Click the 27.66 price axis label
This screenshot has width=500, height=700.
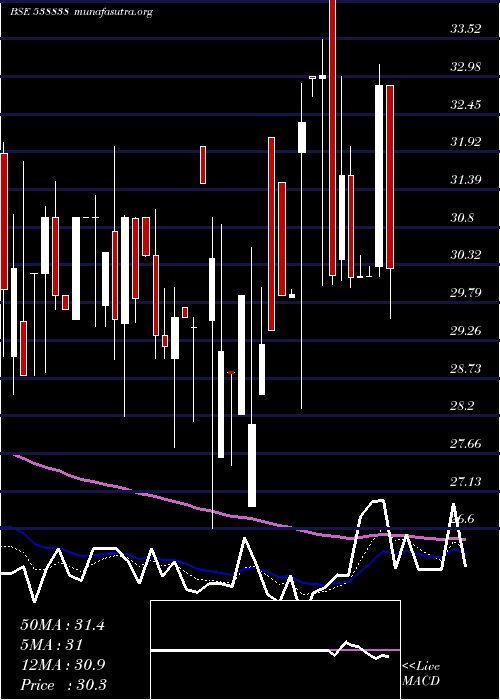(465, 444)
